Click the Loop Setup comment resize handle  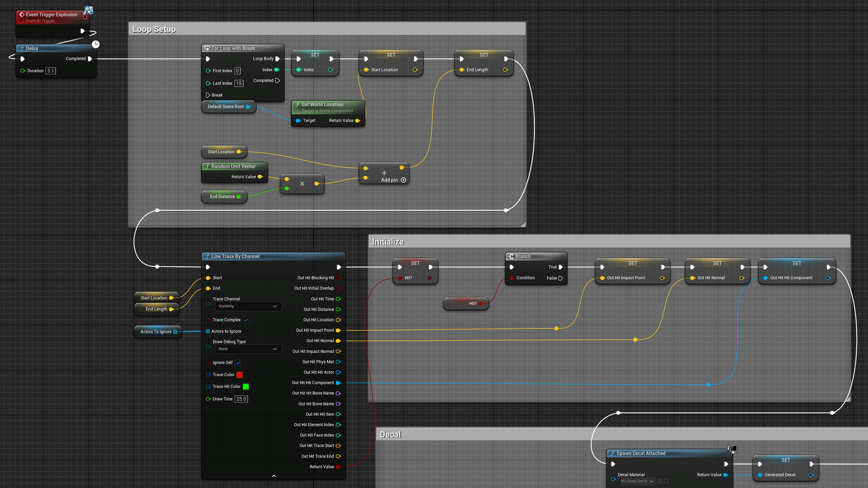click(x=523, y=224)
